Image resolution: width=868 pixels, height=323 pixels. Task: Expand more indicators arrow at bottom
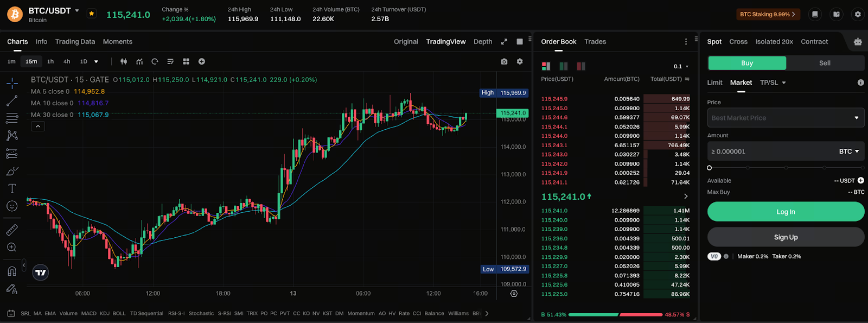pyautogui.click(x=487, y=313)
